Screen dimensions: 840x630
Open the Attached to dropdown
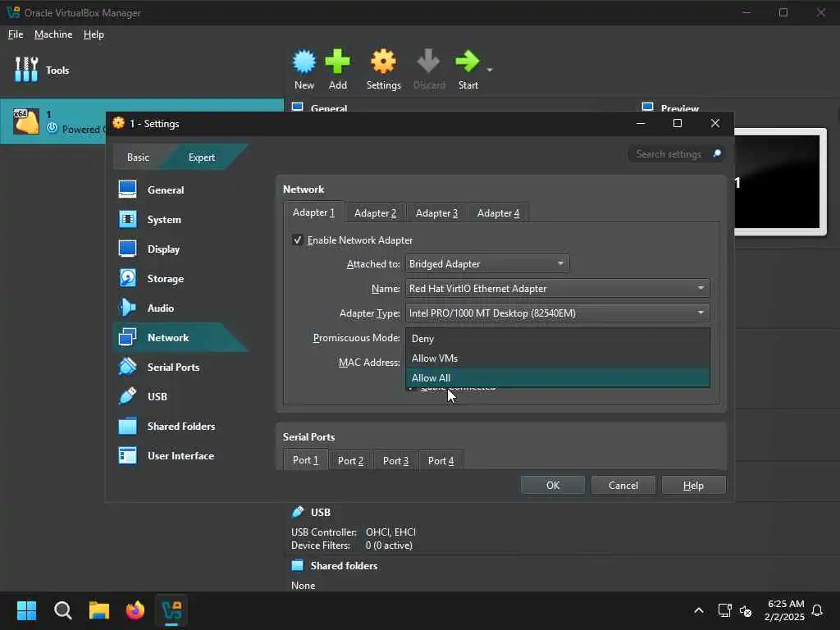pos(487,263)
